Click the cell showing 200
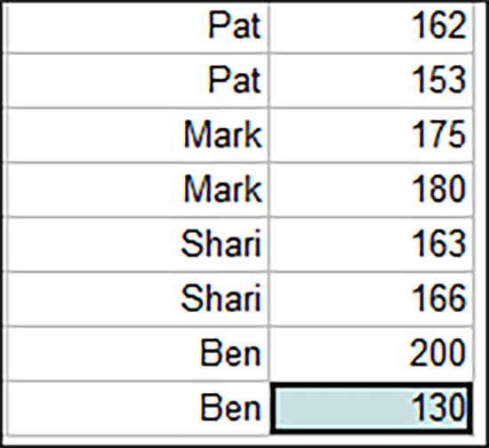This screenshot has width=489, height=448. click(371, 354)
